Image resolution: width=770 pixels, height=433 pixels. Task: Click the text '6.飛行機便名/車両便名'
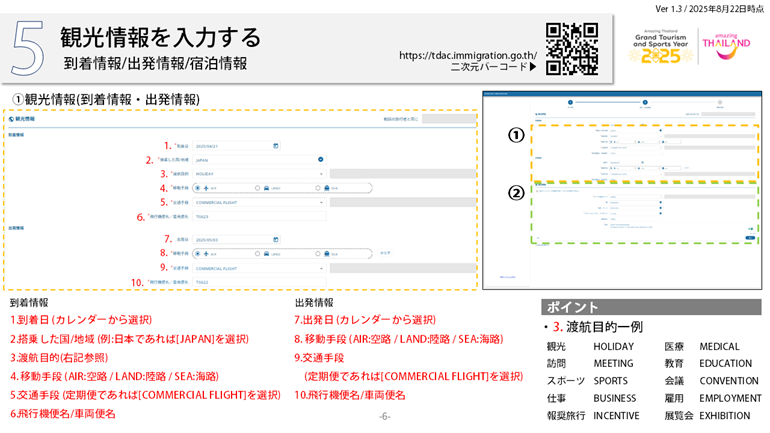(x=63, y=414)
